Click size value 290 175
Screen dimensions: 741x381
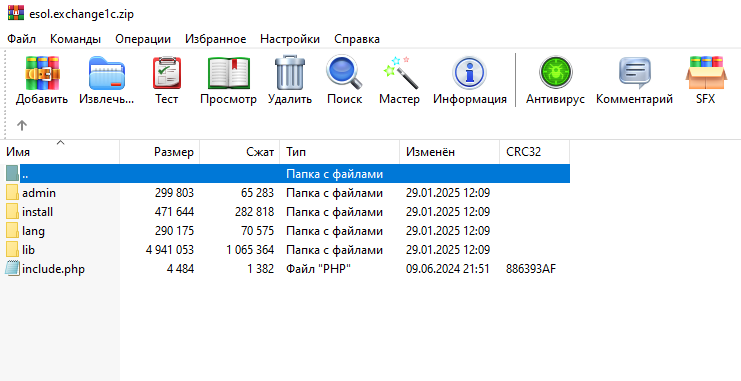[x=174, y=231]
